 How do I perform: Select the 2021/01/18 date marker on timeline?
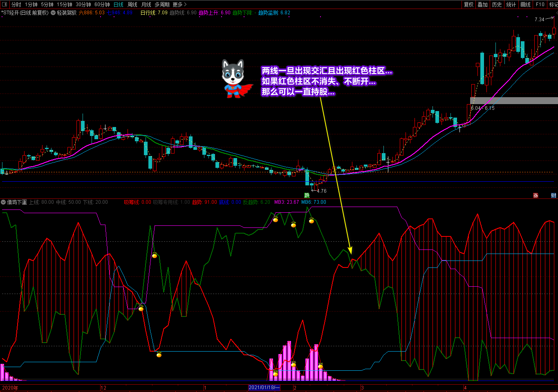point(264,388)
